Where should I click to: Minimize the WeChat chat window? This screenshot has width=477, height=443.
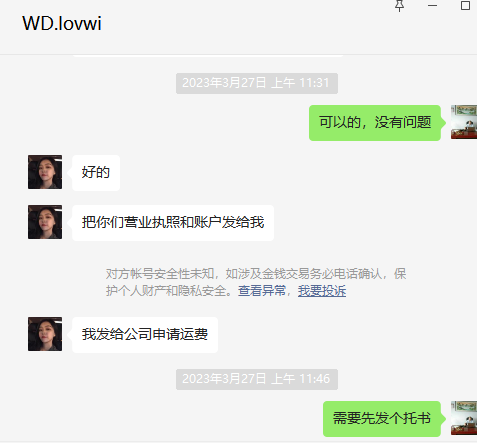432,6
